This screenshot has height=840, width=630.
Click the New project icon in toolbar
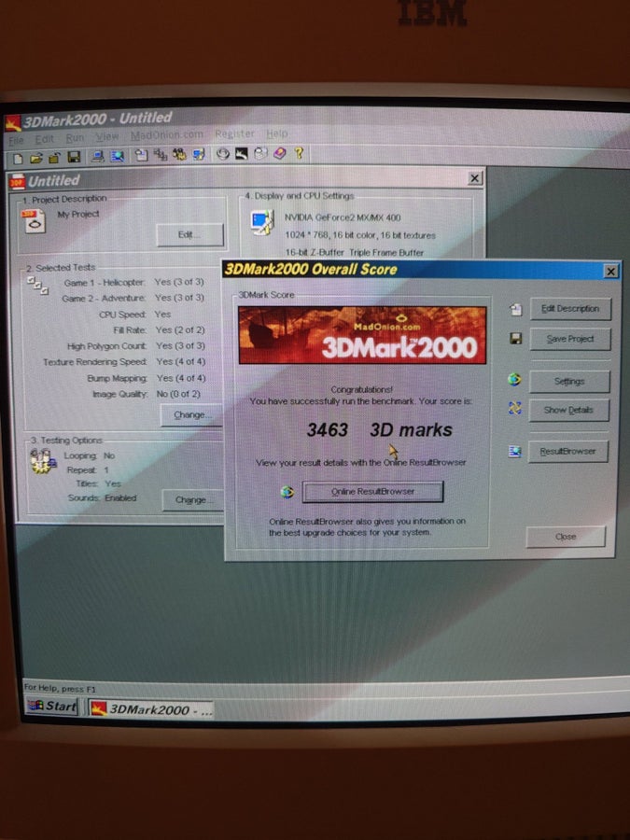point(19,158)
